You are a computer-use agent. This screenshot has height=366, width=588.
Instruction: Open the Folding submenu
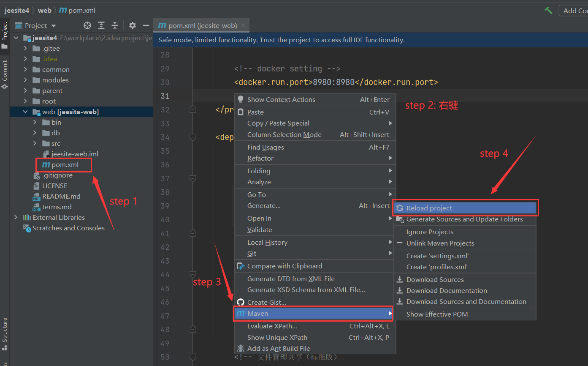[315, 171]
